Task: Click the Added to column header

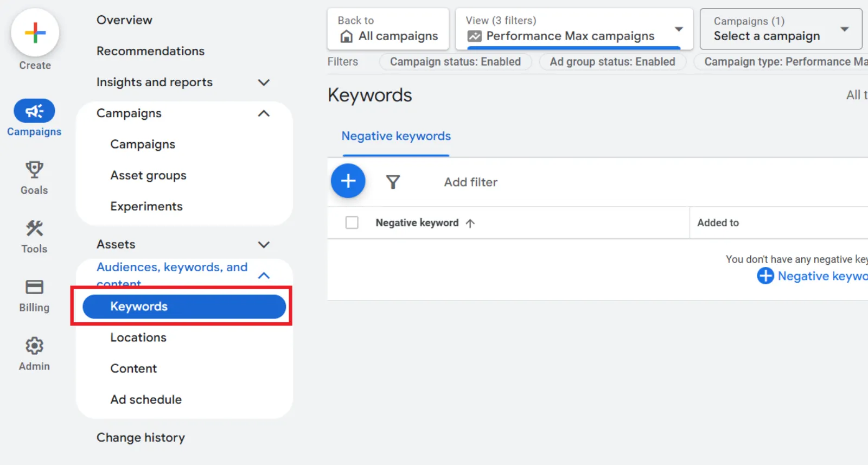Action: (718, 222)
